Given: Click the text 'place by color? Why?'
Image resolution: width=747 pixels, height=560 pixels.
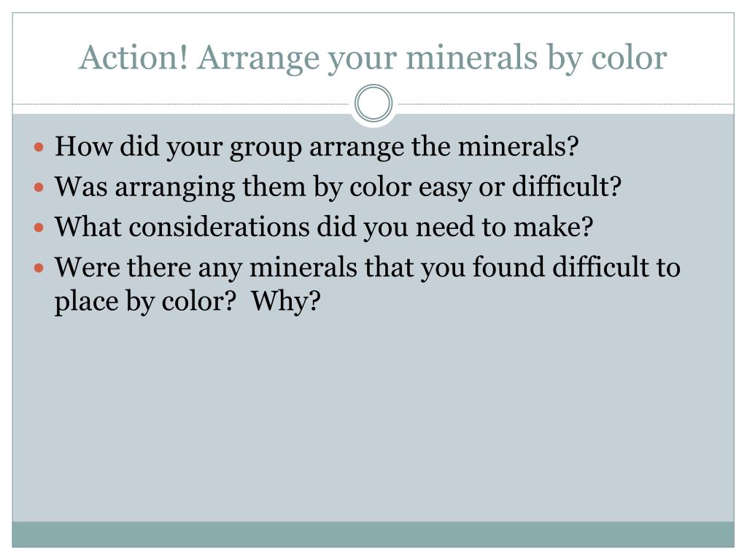Looking at the screenshot, I should coord(187,302).
